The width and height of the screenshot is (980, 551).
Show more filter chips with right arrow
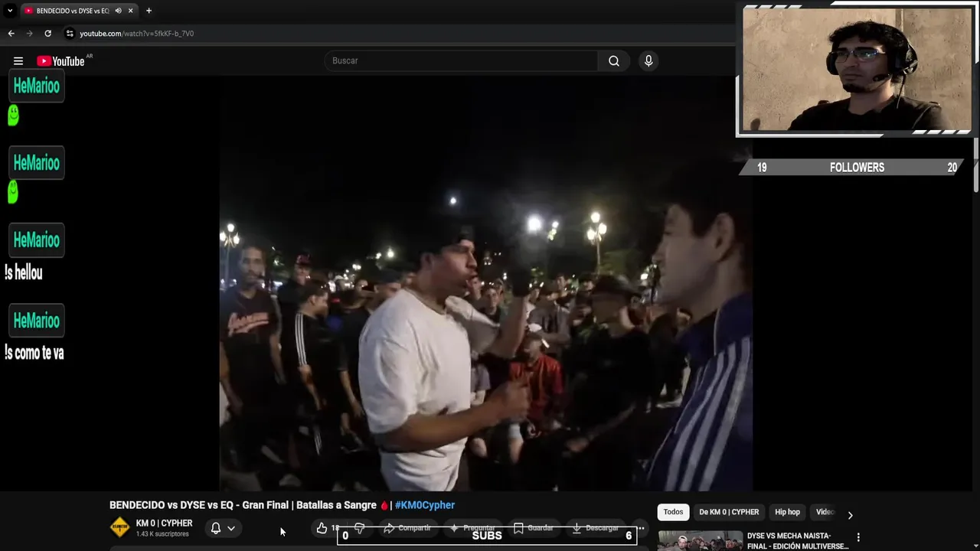point(850,515)
